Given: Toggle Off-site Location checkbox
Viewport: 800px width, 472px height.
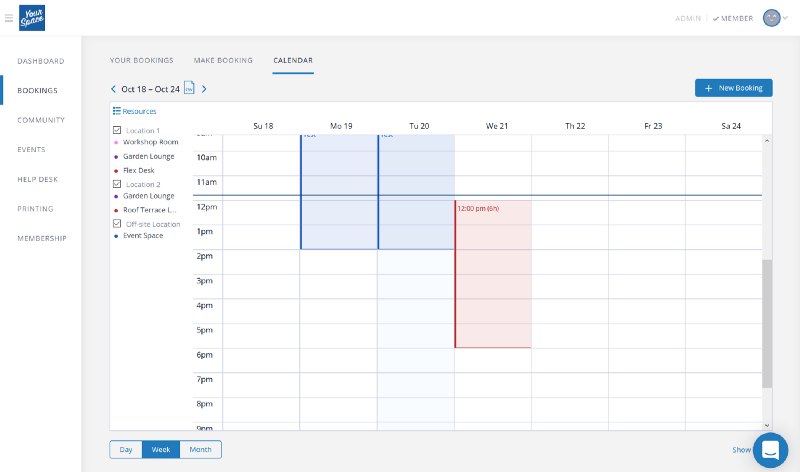Looking at the screenshot, I should click(x=117, y=223).
